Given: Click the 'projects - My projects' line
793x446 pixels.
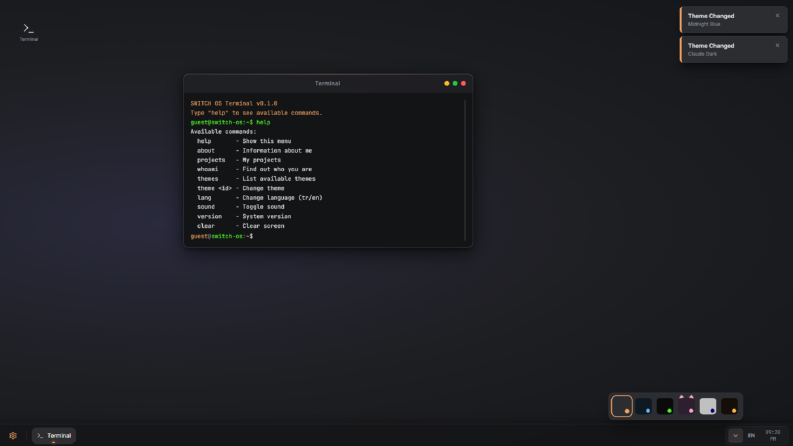Looking at the screenshot, I should click(239, 160).
